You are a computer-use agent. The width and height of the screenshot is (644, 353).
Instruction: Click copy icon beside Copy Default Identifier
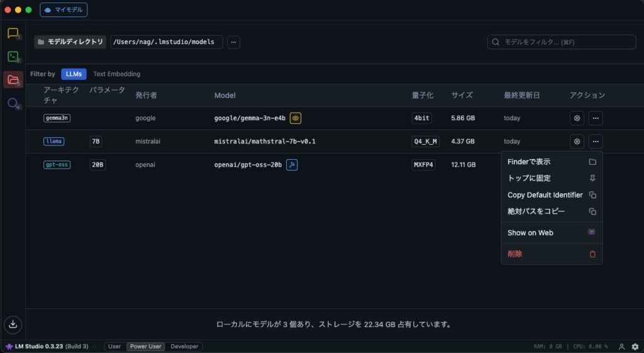point(592,195)
